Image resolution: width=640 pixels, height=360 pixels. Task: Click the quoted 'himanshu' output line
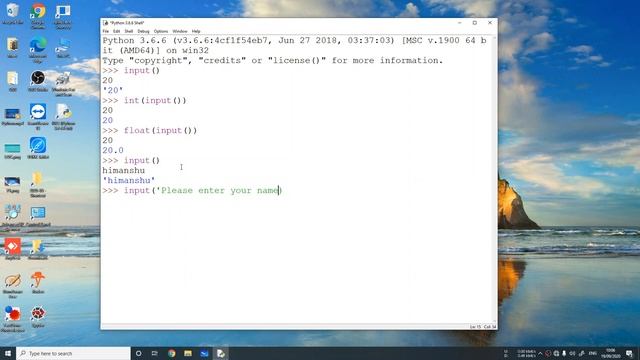pyautogui.click(x=129, y=180)
